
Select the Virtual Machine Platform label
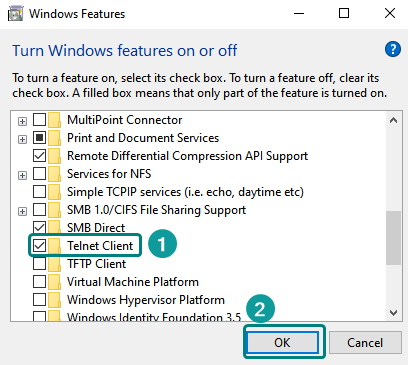(x=133, y=282)
